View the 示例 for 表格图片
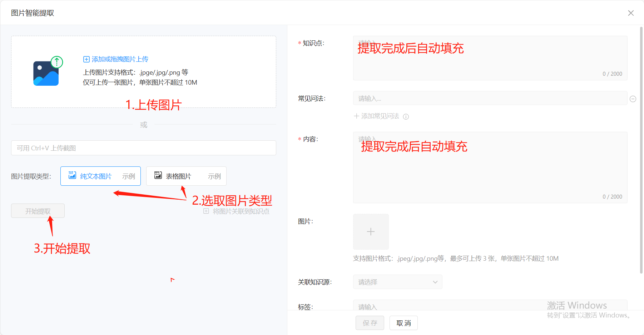 214,176
